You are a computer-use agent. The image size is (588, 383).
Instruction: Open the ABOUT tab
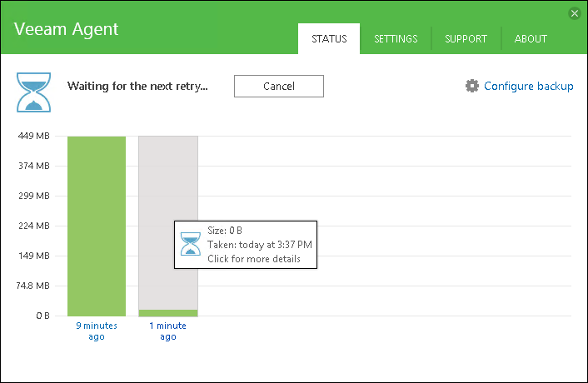(531, 38)
